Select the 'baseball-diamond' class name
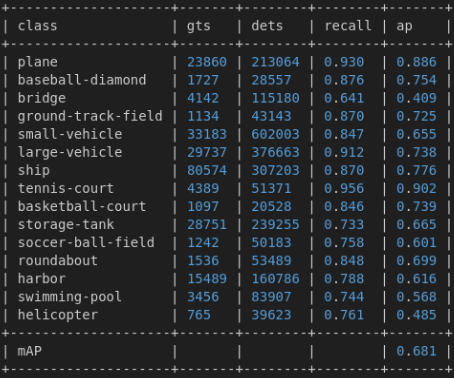 82,80
